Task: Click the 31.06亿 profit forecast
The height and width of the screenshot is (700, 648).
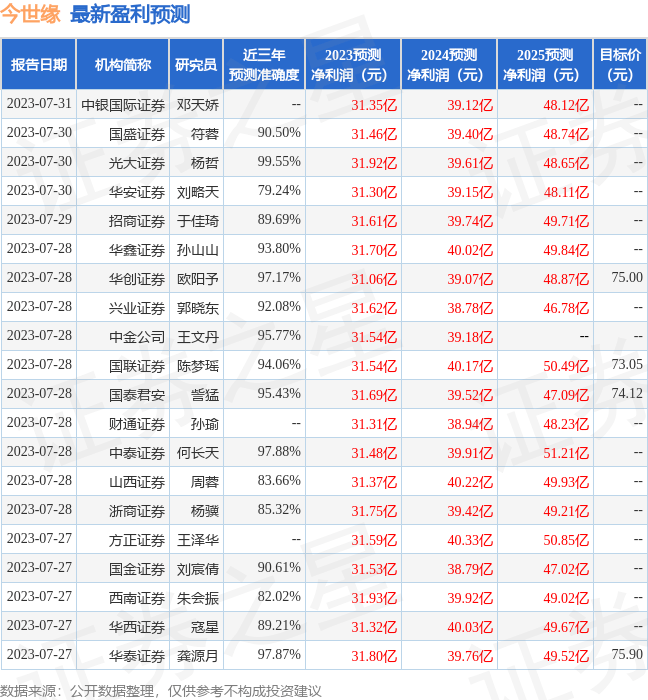Action: click(374, 279)
